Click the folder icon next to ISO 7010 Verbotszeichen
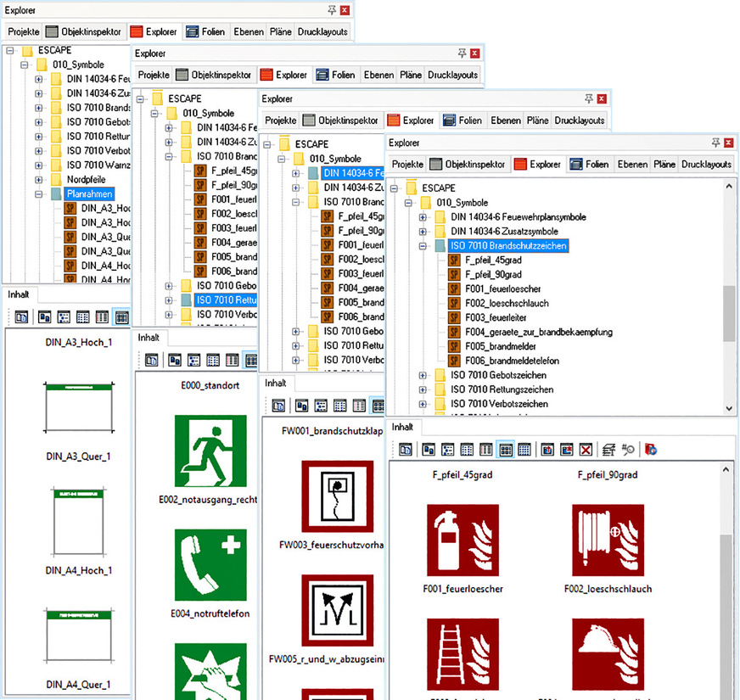Image resolution: width=740 pixels, height=700 pixels. 440,404
